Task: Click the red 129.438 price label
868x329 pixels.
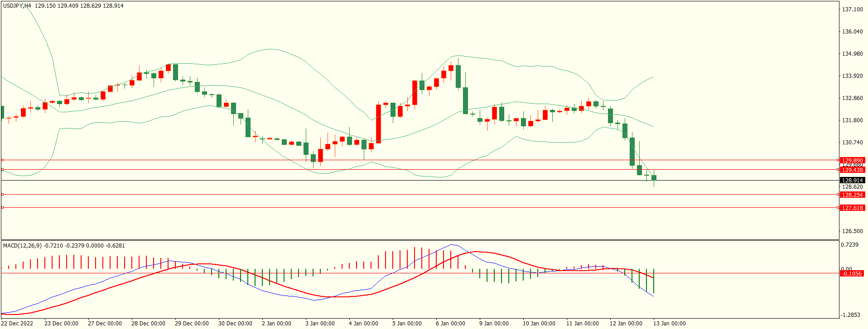Action: point(852,170)
